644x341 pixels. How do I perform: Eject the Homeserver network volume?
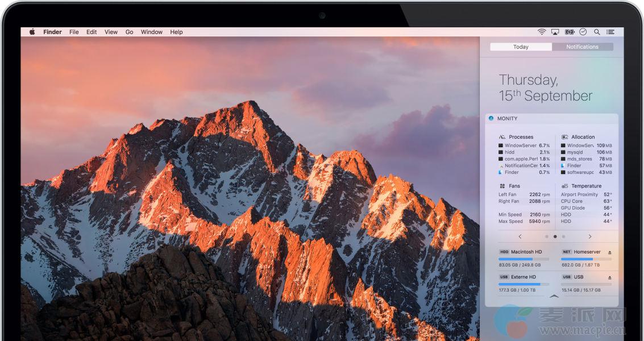click(x=610, y=252)
